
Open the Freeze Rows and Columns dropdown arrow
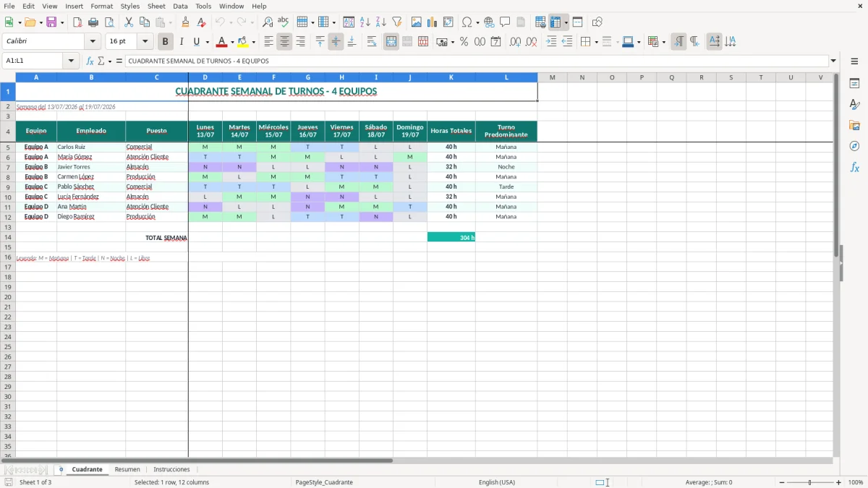[x=566, y=22]
